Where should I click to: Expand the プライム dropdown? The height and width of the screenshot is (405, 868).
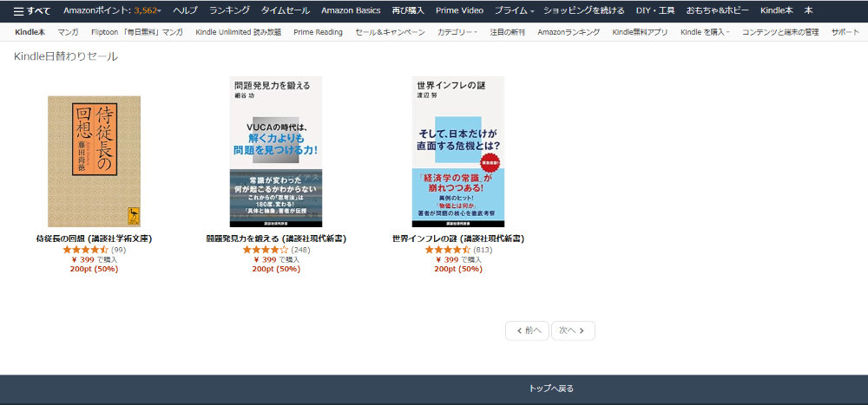coord(514,10)
